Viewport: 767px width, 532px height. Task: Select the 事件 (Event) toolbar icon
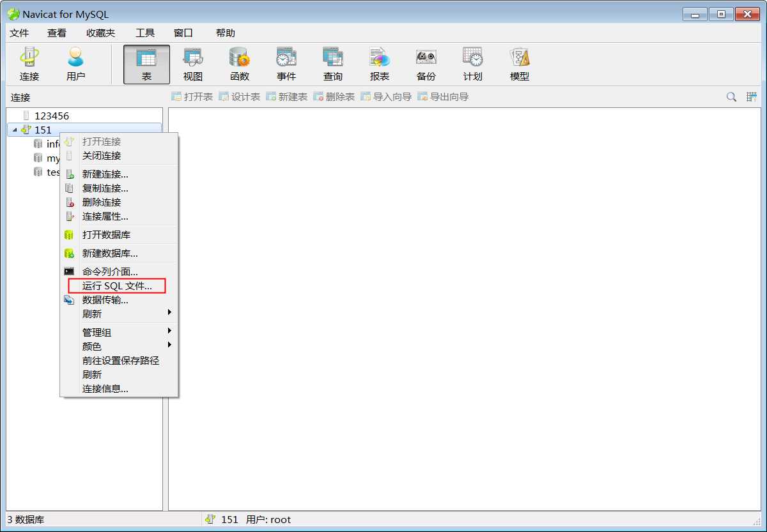286,64
